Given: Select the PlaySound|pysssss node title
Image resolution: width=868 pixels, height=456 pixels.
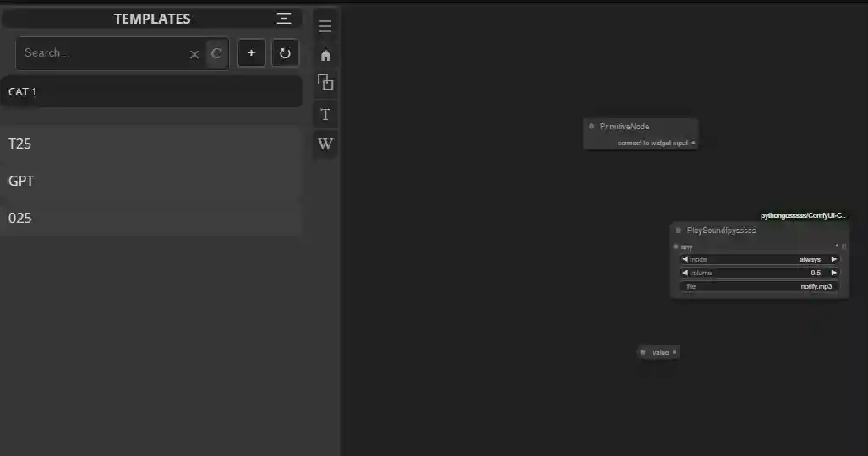Looking at the screenshot, I should point(721,231).
